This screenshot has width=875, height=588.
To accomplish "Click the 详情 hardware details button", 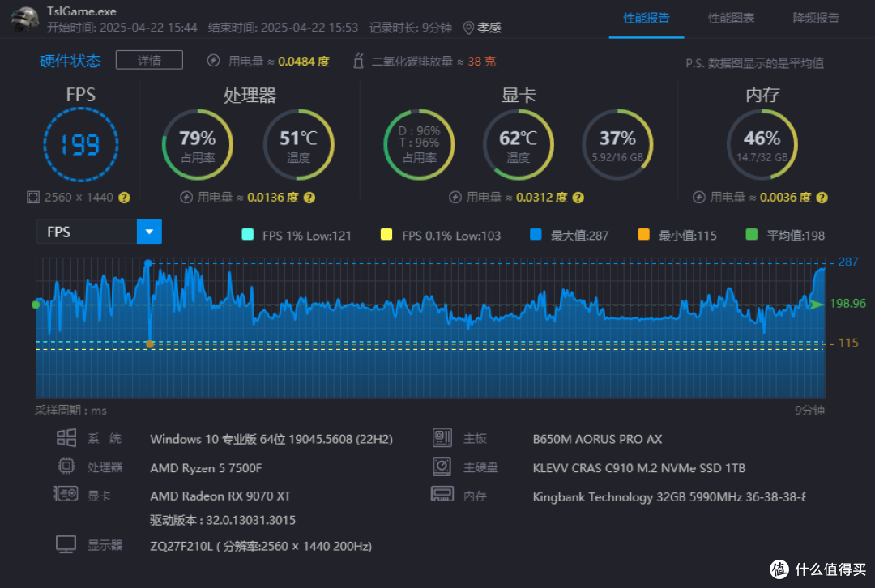I will [149, 60].
